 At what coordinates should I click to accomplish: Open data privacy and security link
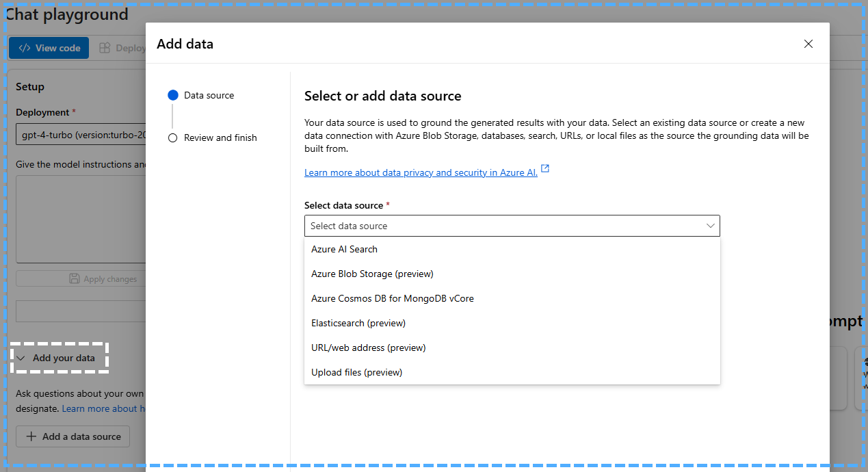(421, 172)
